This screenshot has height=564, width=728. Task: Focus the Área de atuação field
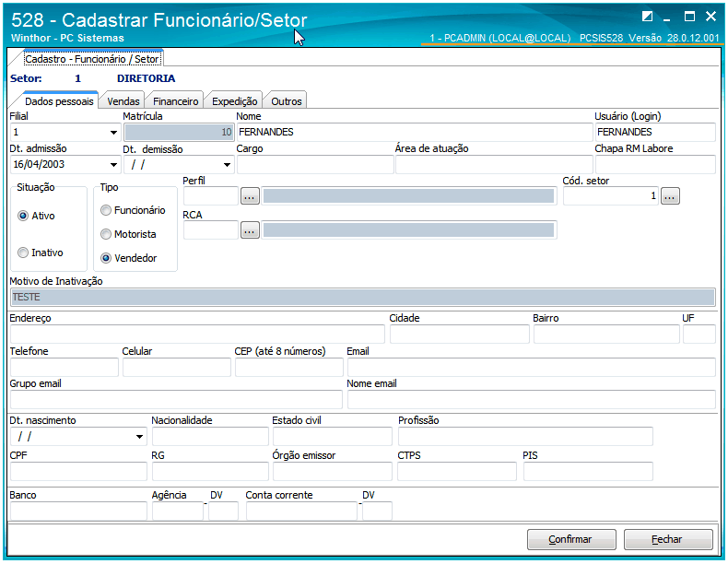coord(494,165)
